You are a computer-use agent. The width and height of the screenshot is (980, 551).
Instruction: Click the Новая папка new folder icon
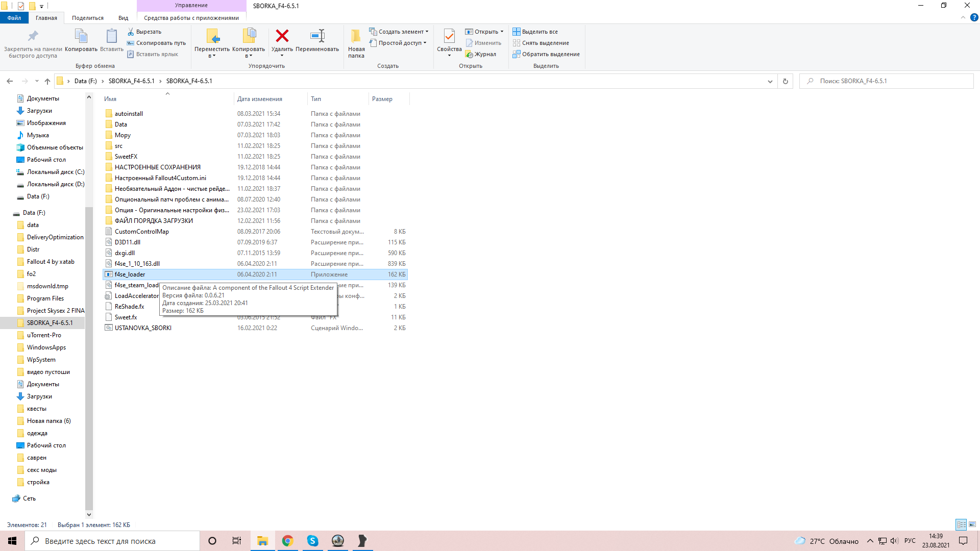click(356, 36)
